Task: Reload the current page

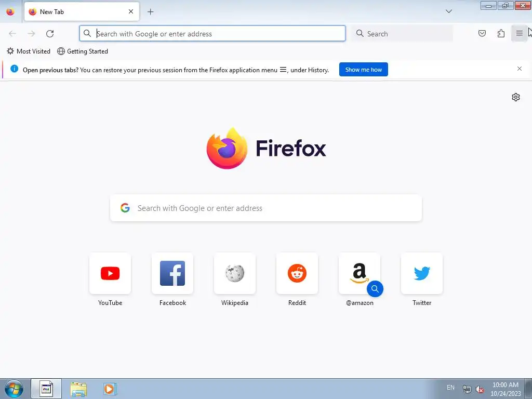Action: tap(50, 34)
